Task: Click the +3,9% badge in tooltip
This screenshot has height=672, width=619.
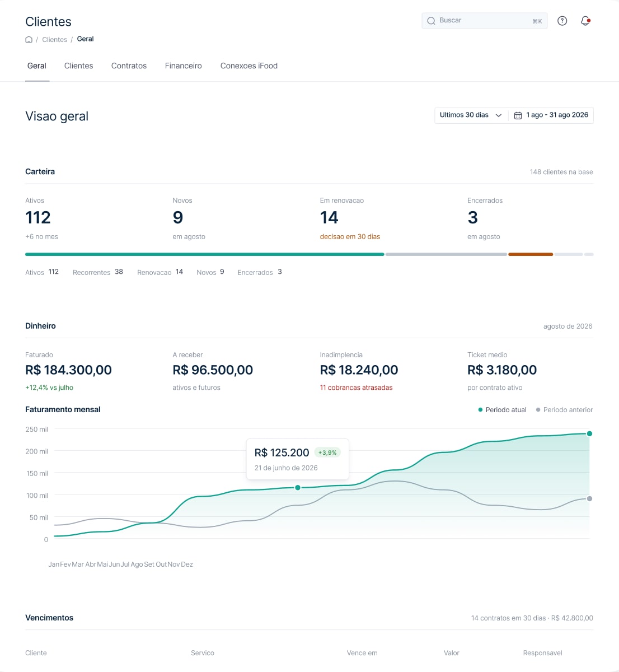Action: [327, 452]
